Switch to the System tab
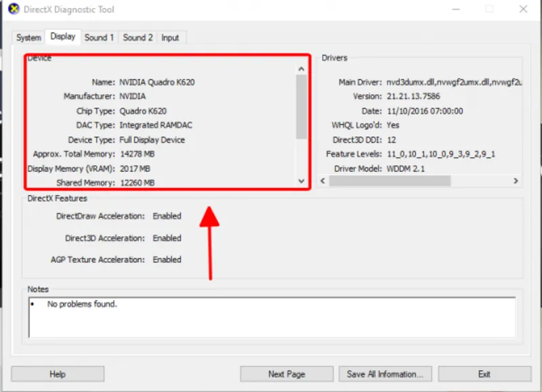 28,38
